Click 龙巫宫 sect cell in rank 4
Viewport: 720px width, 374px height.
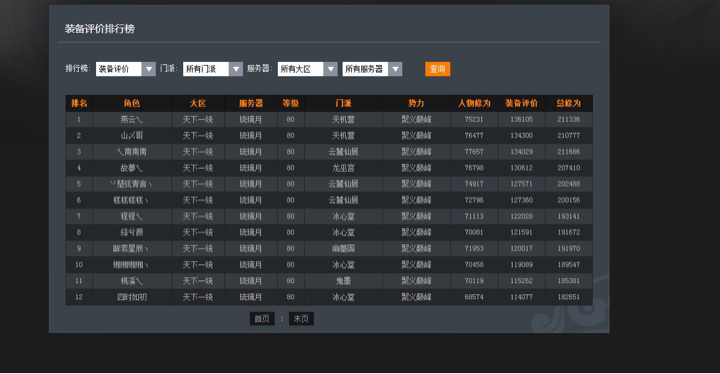[343, 168]
